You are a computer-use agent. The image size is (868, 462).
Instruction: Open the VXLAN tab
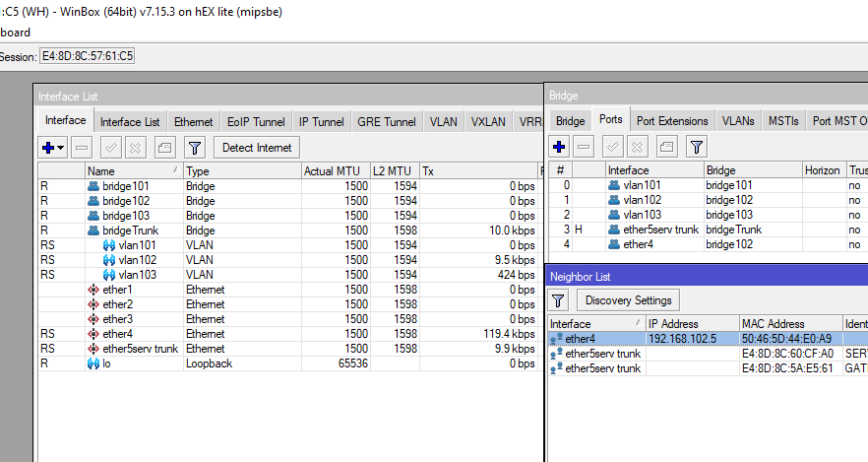(488, 122)
